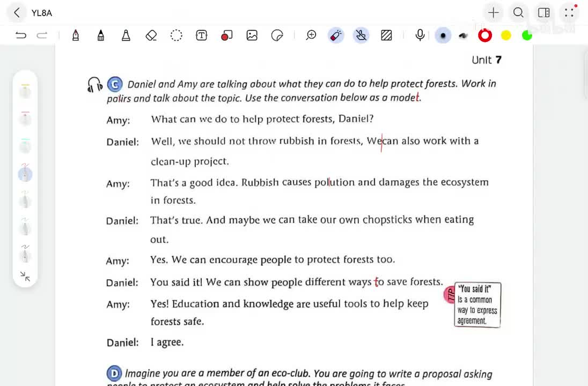Select the yellow highlighter preset in sidebar
This screenshot has width=588, height=386.
coord(25,91)
